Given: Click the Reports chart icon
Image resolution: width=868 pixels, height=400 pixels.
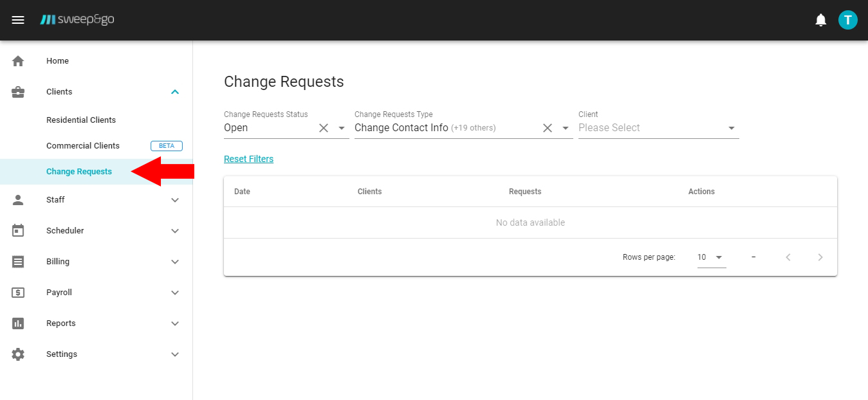Looking at the screenshot, I should point(17,323).
